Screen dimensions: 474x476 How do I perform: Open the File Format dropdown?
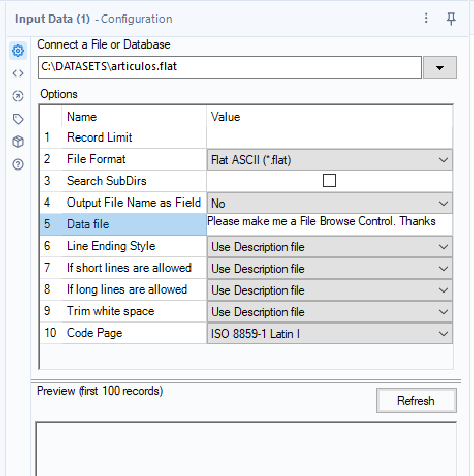tap(443, 160)
